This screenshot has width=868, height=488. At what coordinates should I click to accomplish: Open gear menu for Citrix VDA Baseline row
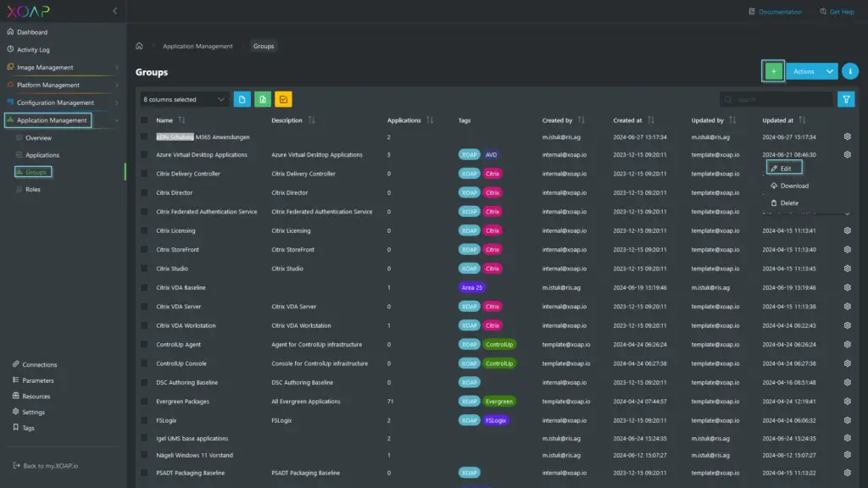click(x=847, y=287)
